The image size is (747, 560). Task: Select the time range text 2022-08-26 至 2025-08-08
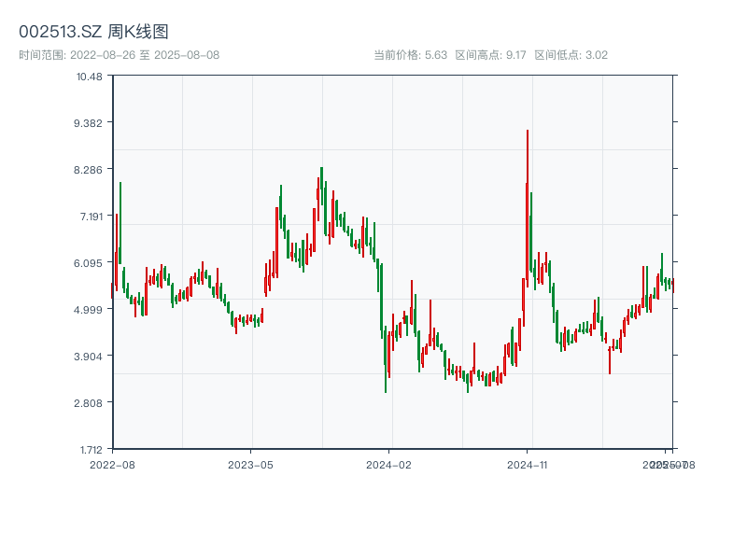(x=120, y=55)
